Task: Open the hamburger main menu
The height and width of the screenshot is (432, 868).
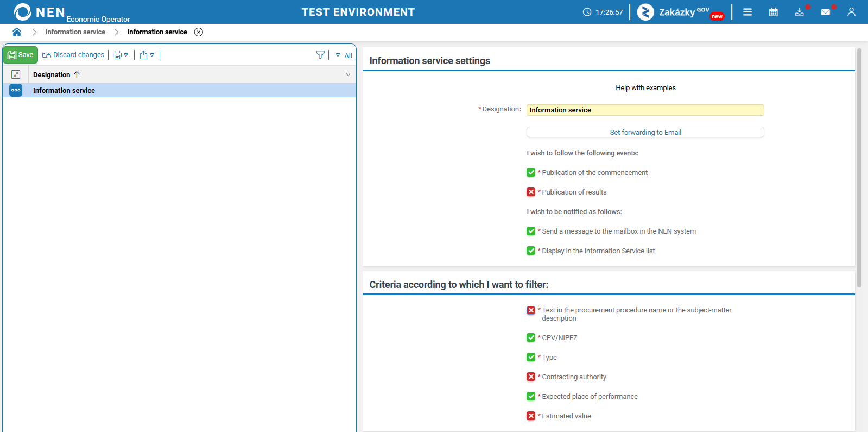Action: [x=747, y=12]
